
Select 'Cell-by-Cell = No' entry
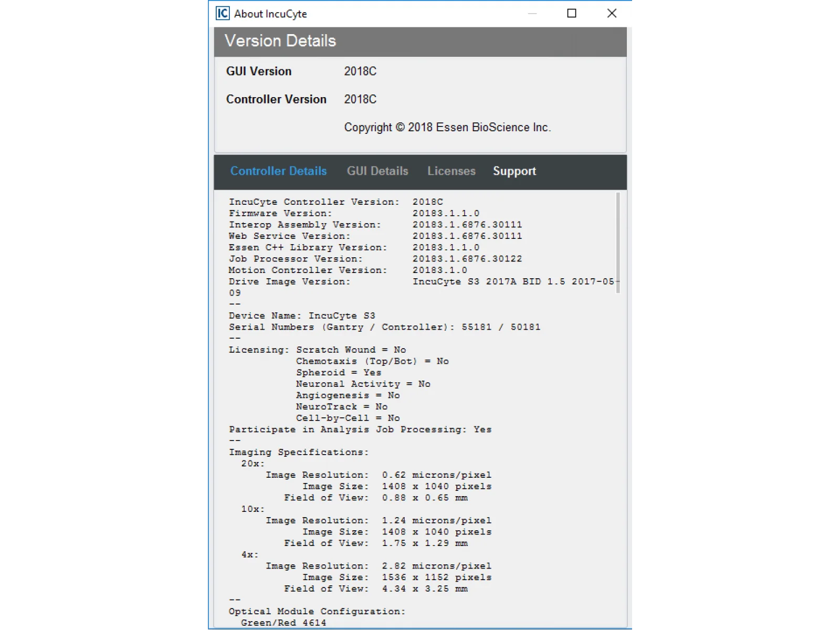(348, 418)
